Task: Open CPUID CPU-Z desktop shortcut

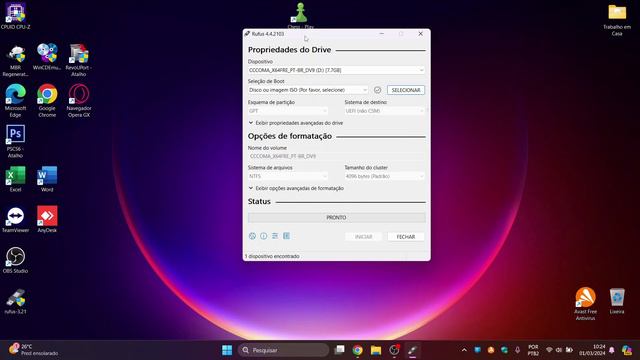Action: tap(16, 16)
